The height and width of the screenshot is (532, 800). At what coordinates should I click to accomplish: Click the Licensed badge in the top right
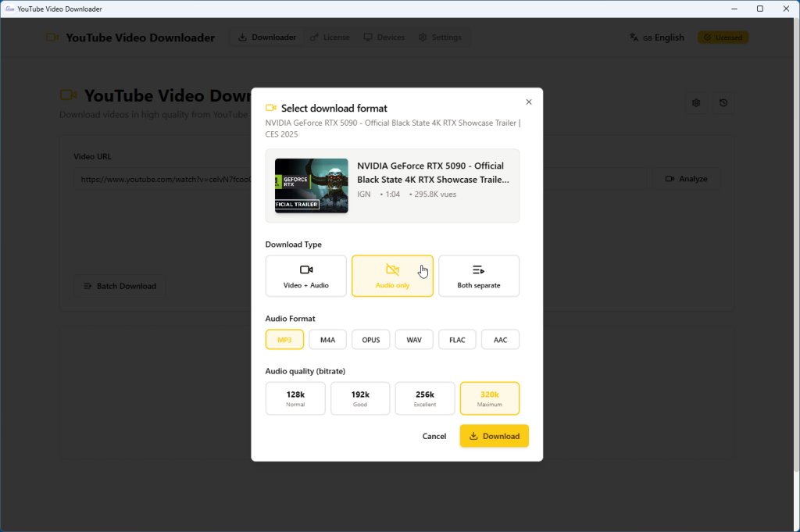click(723, 37)
